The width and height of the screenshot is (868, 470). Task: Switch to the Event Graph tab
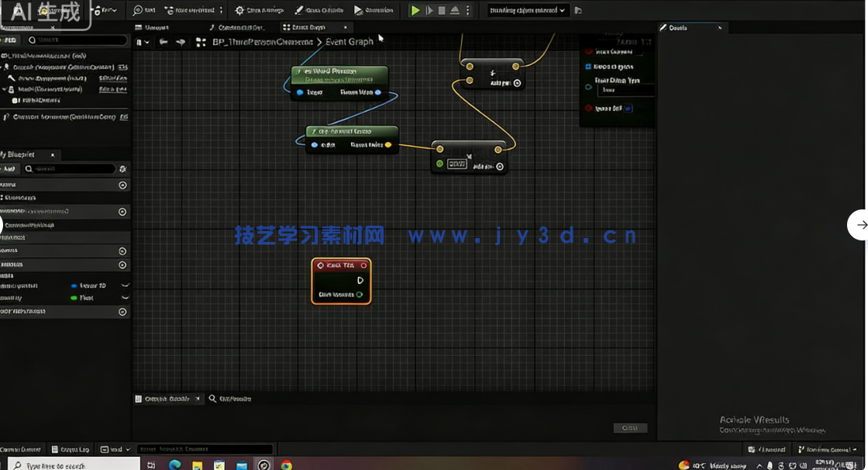coord(310,26)
